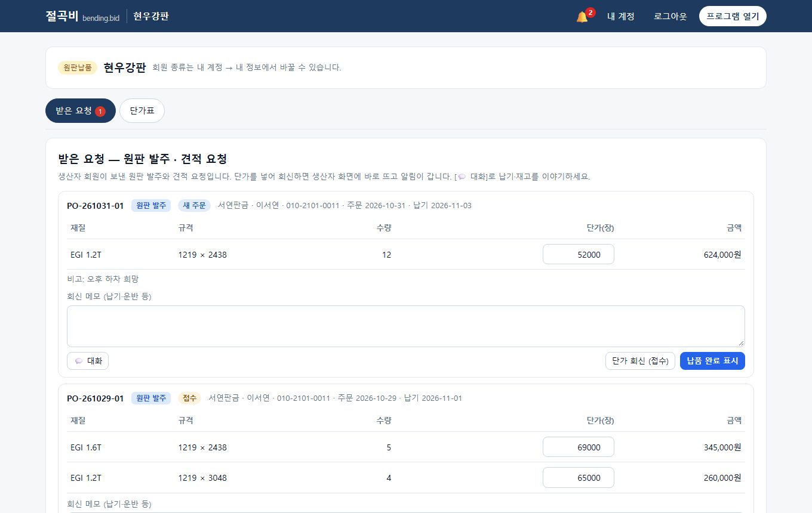Click 단가 회신 (접수) button

(x=640, y=361)
